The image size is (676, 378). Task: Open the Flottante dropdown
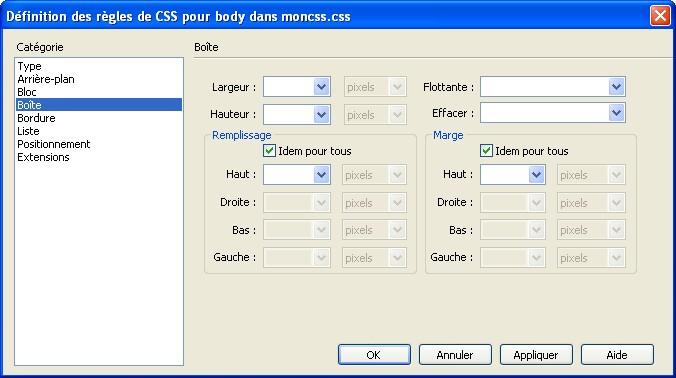(x=617, y=87)
